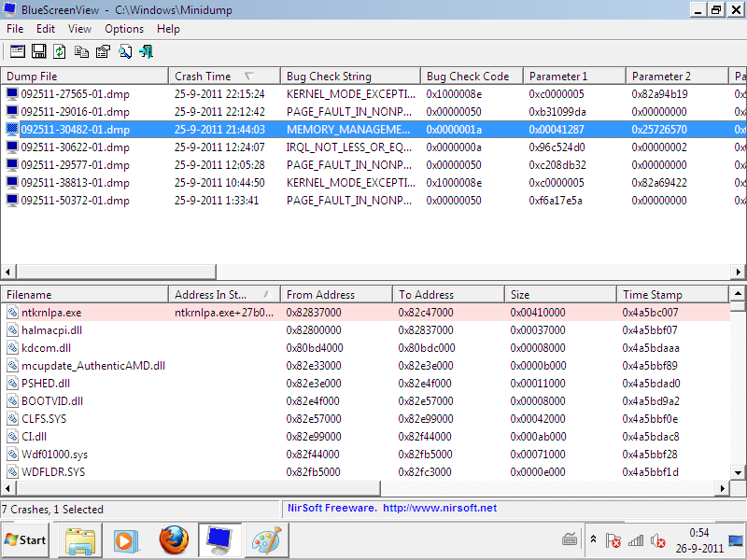This screenshot has height=560, width=747.
Task: Click the lower pane's left scroll arrow
Action: (7, 488)
